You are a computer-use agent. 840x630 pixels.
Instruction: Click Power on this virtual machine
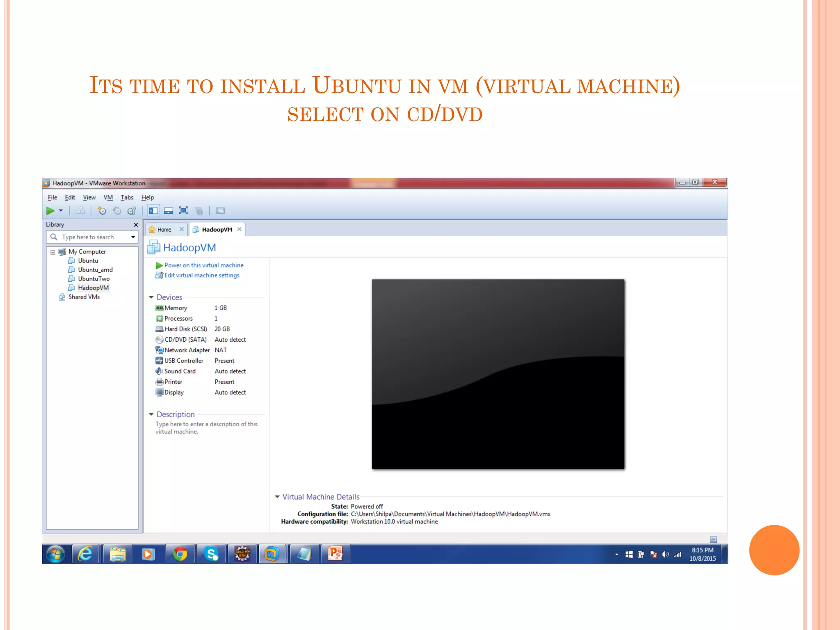[x=204, y=265]
